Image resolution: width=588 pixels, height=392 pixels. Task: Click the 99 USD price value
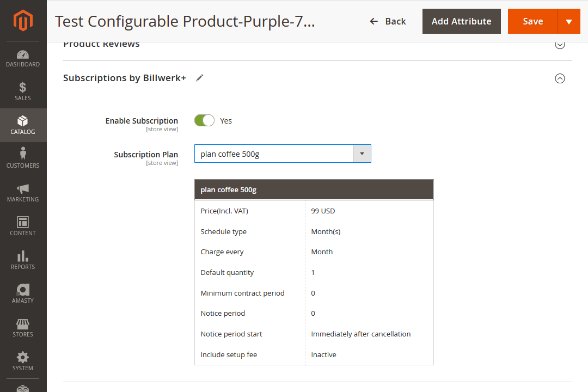(x=323, y=211)
